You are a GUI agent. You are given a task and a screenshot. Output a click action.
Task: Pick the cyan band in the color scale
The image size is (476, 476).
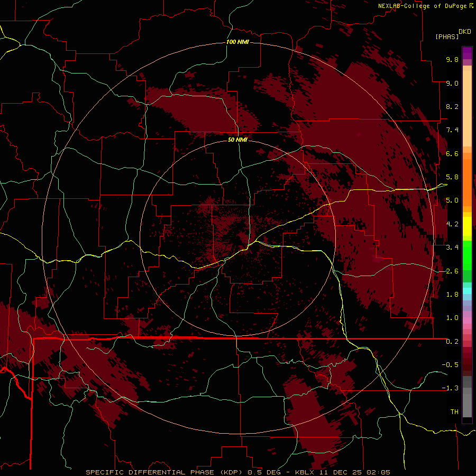(467, 290)
